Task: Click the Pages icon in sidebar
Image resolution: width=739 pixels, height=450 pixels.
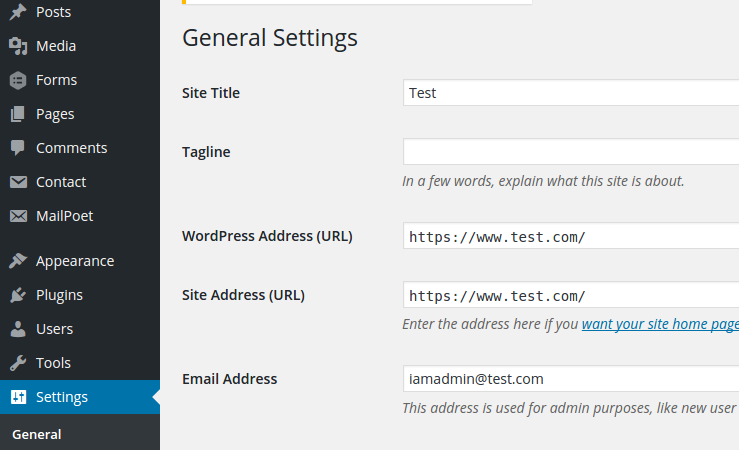Action: (x=18, y=114)
